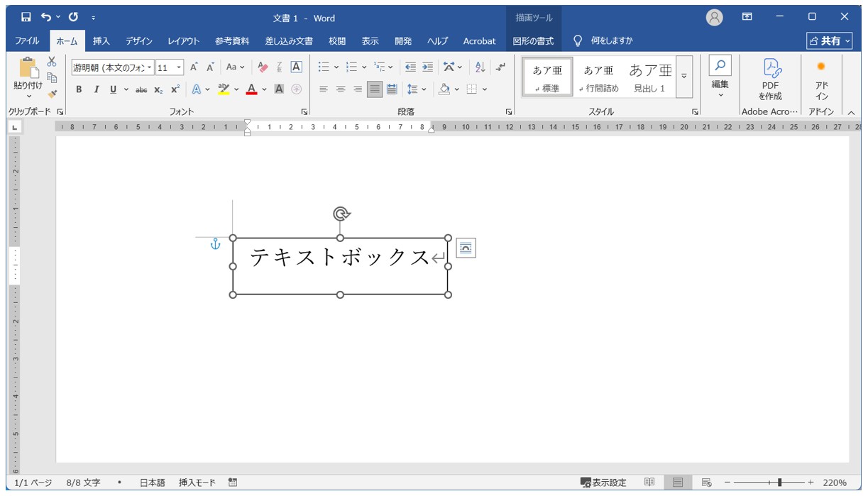868x496 pixels.
Task: Decrease font size with shrink A icon
Action: coord(210,67)
